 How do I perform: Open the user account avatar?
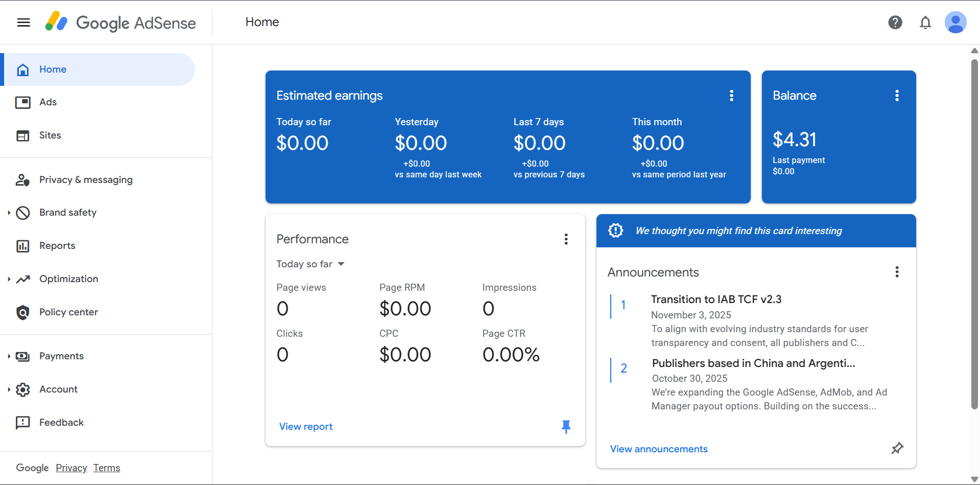pyautogui.click(x=955, y=22)
